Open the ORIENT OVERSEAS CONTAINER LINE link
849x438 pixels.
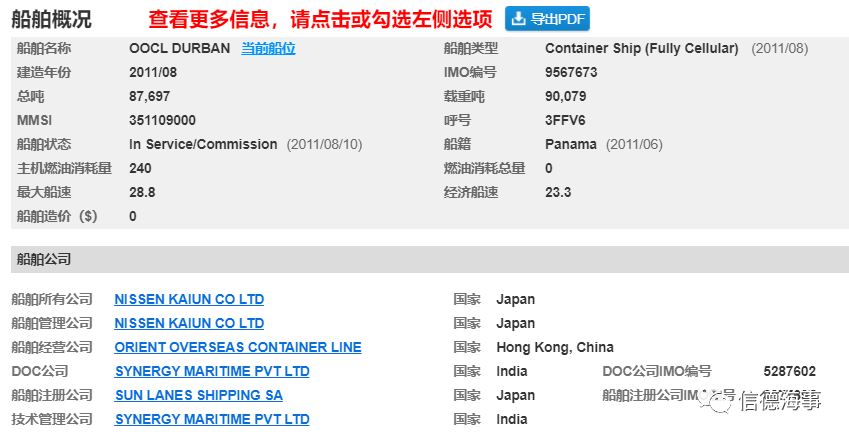coord(238,347)
